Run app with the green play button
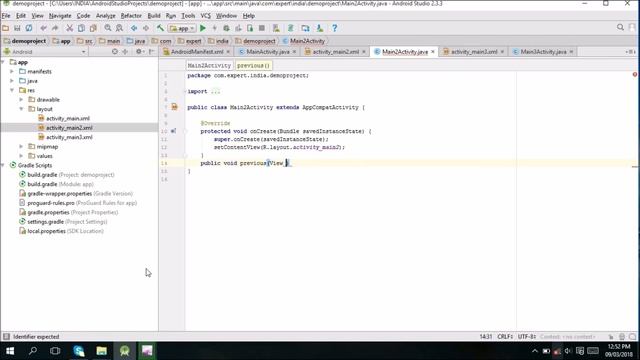640x360 pixels. point(202,28)
